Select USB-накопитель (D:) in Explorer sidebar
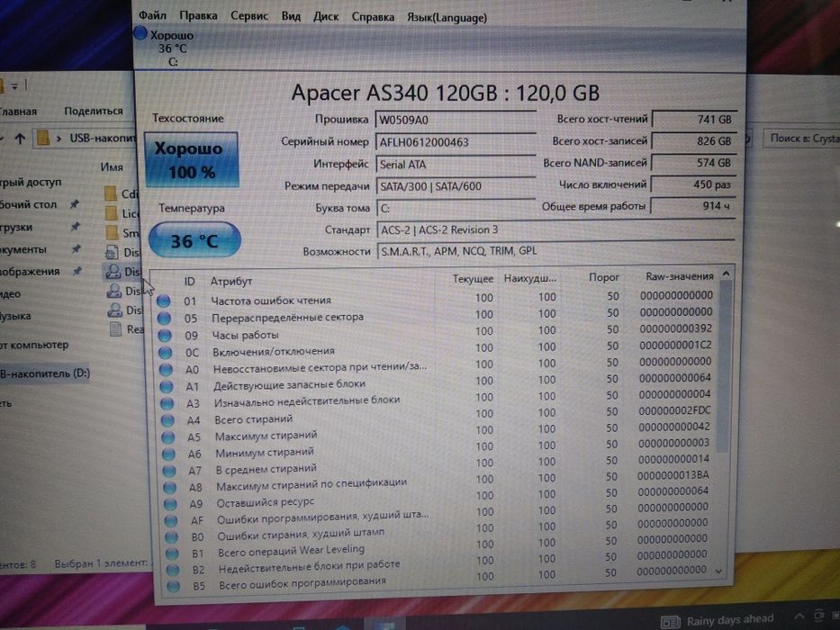 click(45, 373)
